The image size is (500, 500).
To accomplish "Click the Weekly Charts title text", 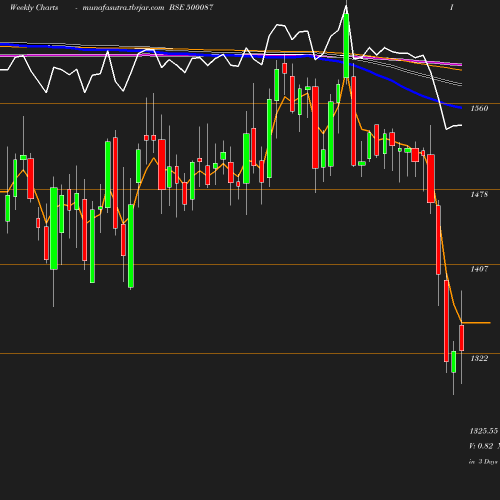I will [x=34, y=7].
